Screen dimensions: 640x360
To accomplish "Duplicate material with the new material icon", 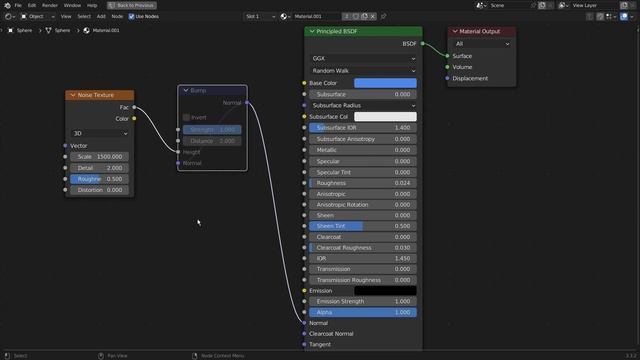I will (x=364, y=16).
